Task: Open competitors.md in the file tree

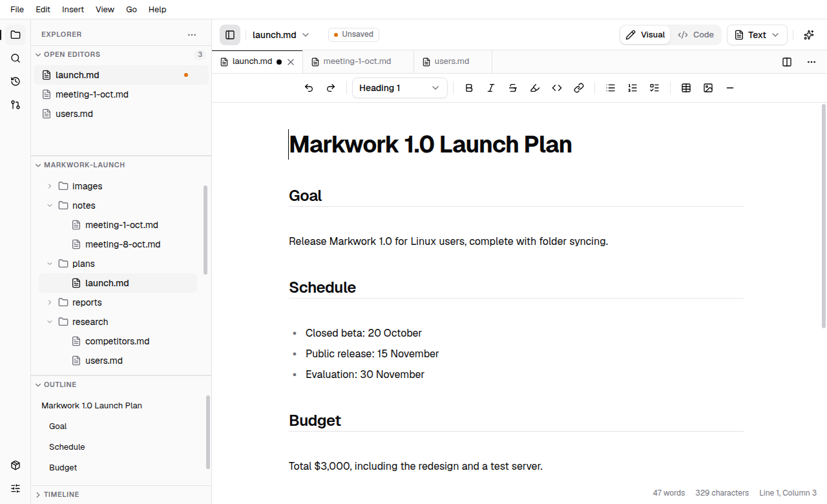Action: (118, 341)
